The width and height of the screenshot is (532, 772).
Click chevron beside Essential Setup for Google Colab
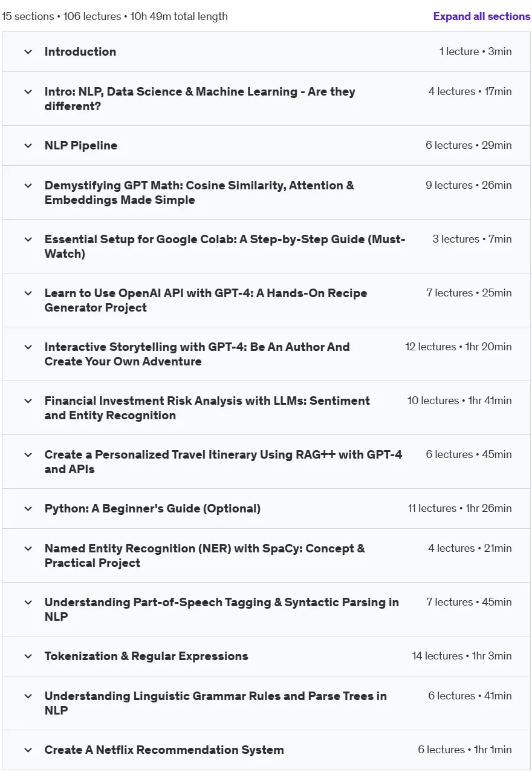point(28,240)
